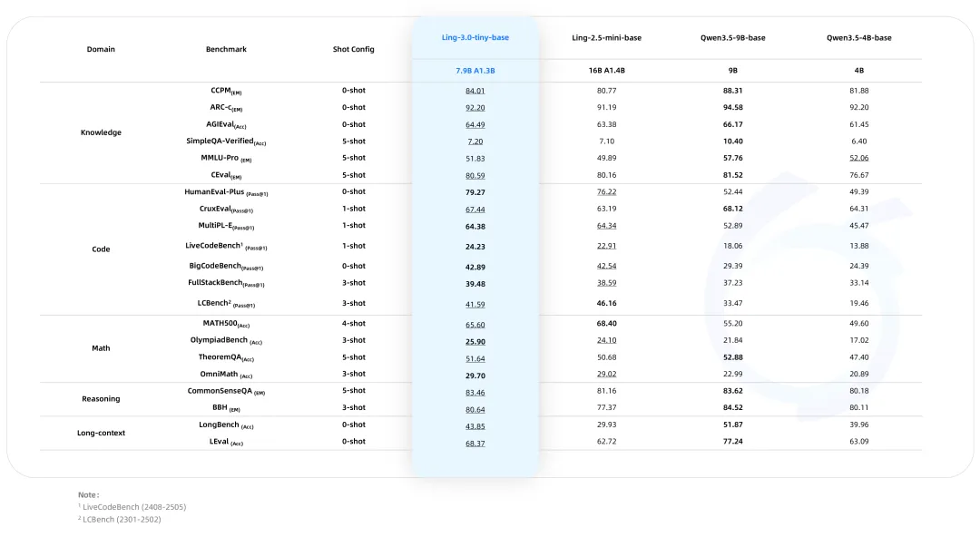980x537 pixels.
Task: Click the Domain column header
Action: pos(101,49)
